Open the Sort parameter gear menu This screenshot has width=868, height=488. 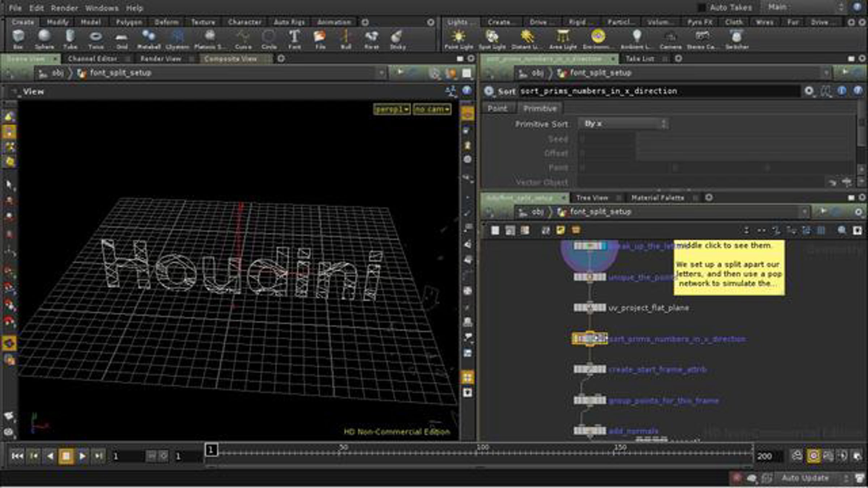point(809,91)
